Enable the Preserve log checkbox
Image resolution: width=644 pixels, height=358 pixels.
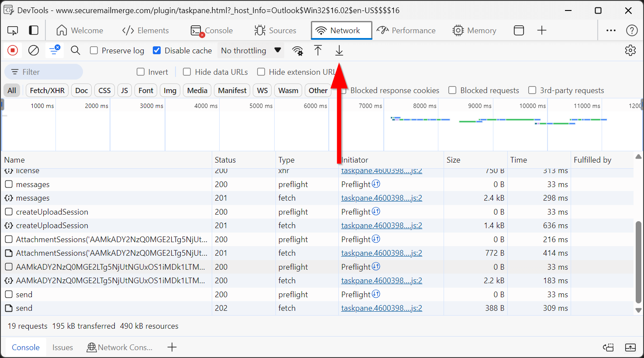(94, 51)
